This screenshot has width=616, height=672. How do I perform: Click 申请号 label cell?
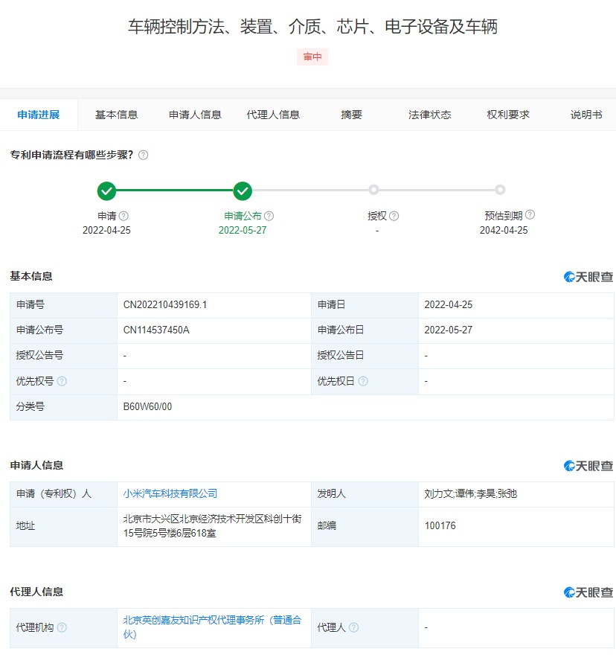pyautogui.click(x=63, y=305)
